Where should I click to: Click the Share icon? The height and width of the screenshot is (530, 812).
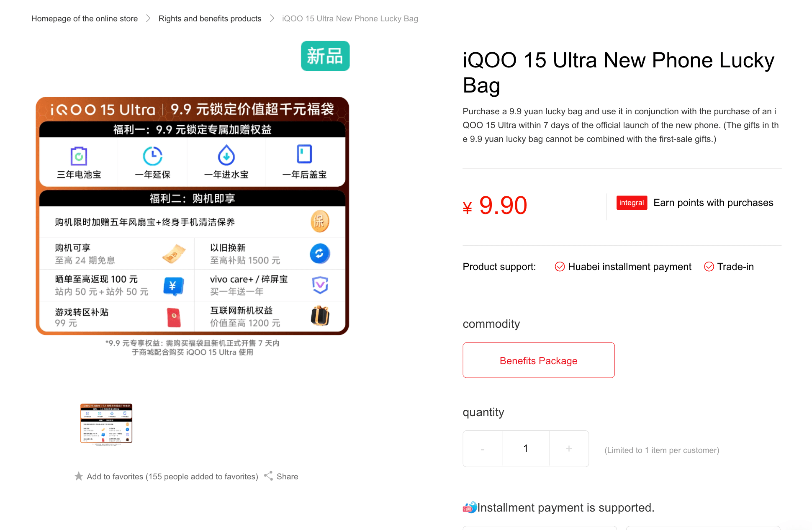pyautogui.click(x=269, y=476)
